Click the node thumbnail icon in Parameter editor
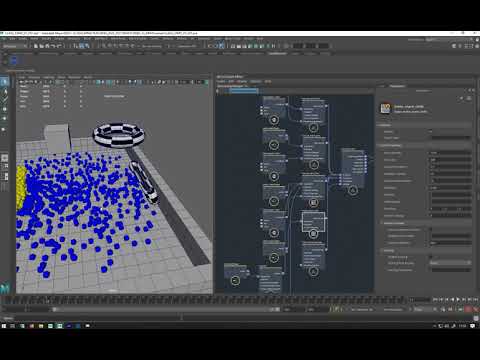Image resolution: width=480 pixels, height=360 pixels. click(386, 109)
